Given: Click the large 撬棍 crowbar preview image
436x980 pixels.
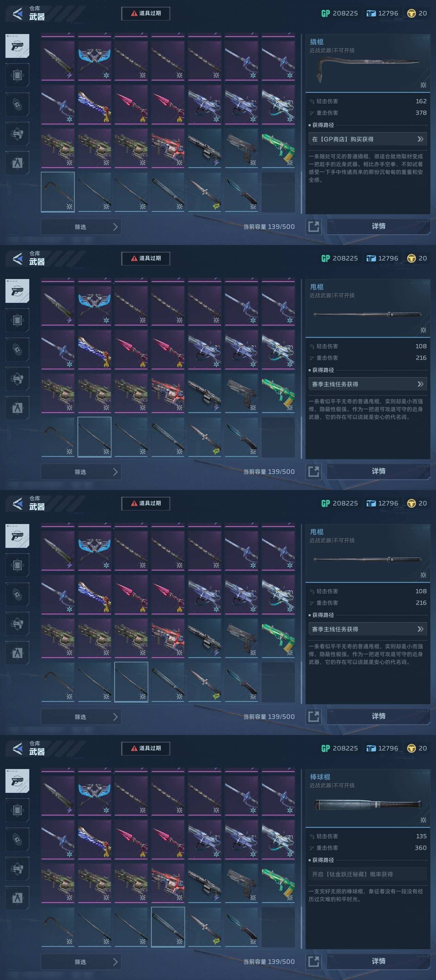Looking at the screenshot, I should pyautogui.click(x=368, y=68).
